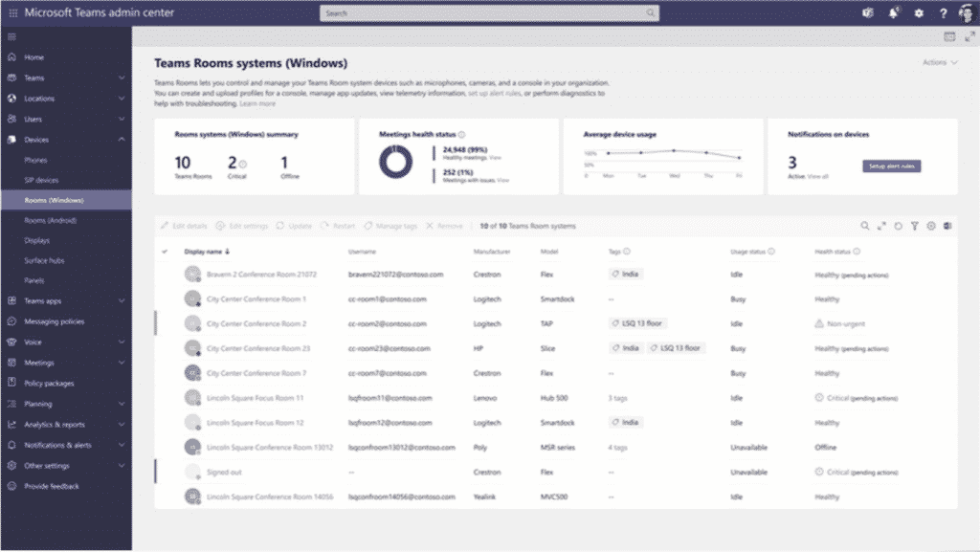The height and width of the screenshot is (552, 980).
Task: Collapse the Devices sidebar section
Action: click(x=122, y=140)
